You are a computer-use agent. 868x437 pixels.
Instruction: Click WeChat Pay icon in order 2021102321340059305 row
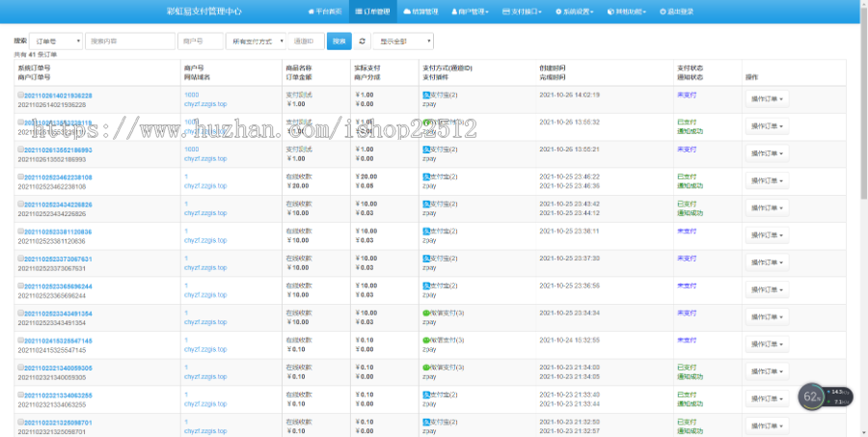(x=425, y=368)
